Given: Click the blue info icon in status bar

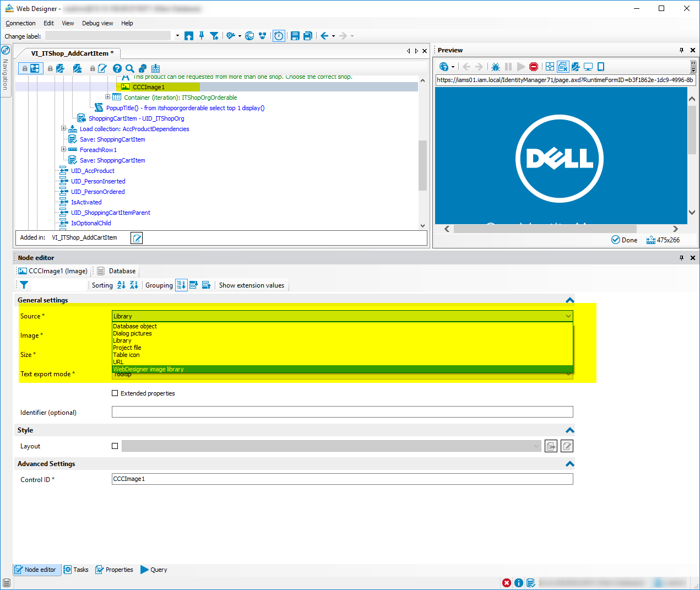Looking at the screenshot, I should pyautogui.click(x=519, y=583).
